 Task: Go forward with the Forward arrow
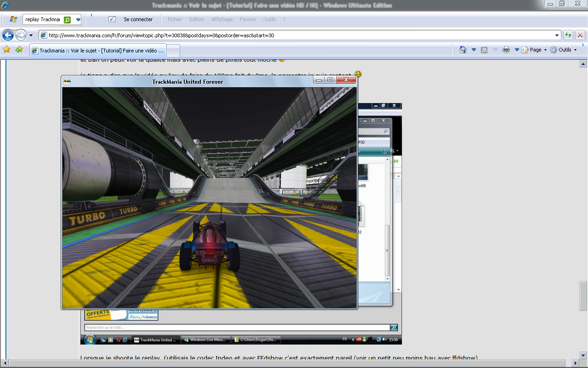pos(21,35)
